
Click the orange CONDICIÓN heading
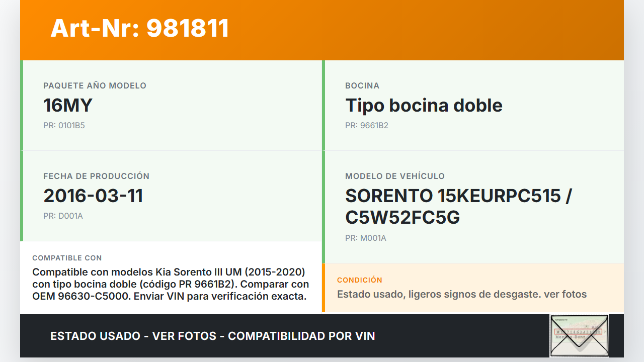click(x=360, y=280)
